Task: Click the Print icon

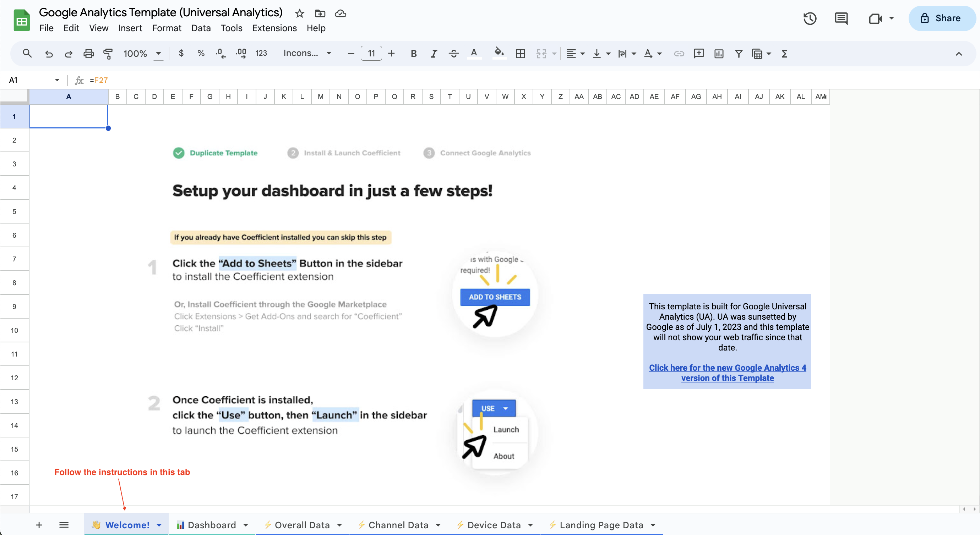Action: 88,54
